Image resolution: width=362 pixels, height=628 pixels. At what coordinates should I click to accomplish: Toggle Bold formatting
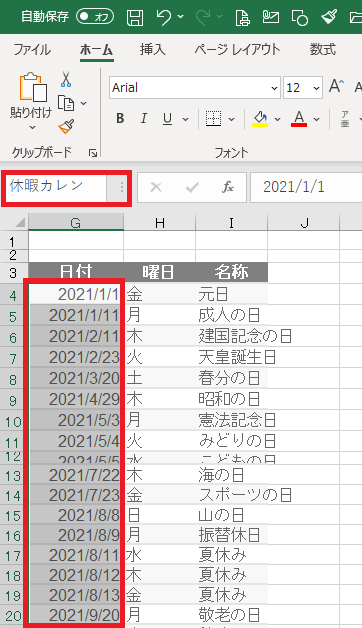pyautogui.click(x=120, y=119)
